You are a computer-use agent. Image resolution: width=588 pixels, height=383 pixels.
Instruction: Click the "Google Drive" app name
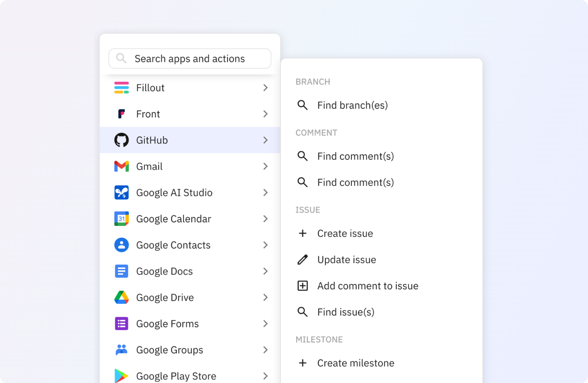click(165, 297)
